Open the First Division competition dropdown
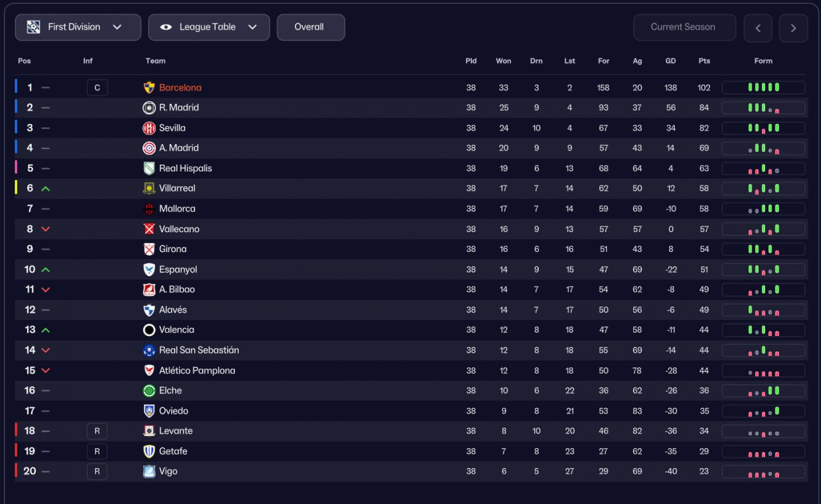The height and width of the screenshot is (504, 821). [x=78, y=28]
